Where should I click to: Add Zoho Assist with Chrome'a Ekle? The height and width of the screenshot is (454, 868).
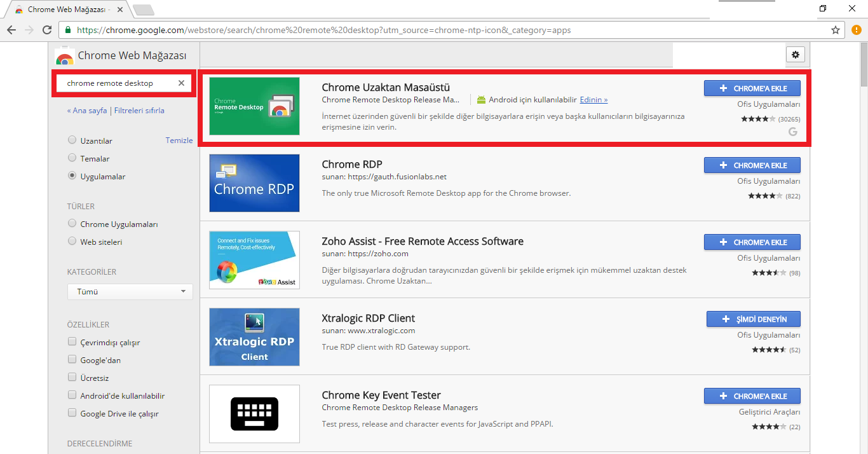click(752, 242)
